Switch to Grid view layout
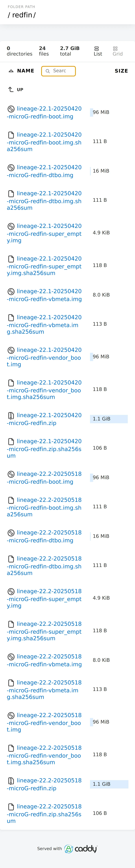The image size is (135, 868). [118, 51]
